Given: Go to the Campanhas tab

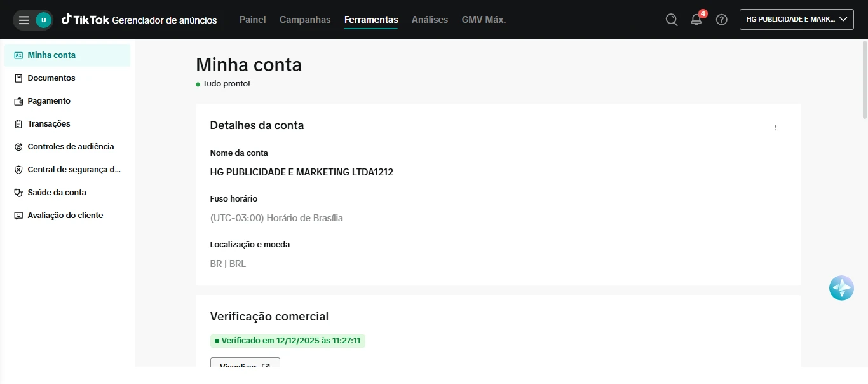Looking at the screenshot, I should (x=305, y=20).
